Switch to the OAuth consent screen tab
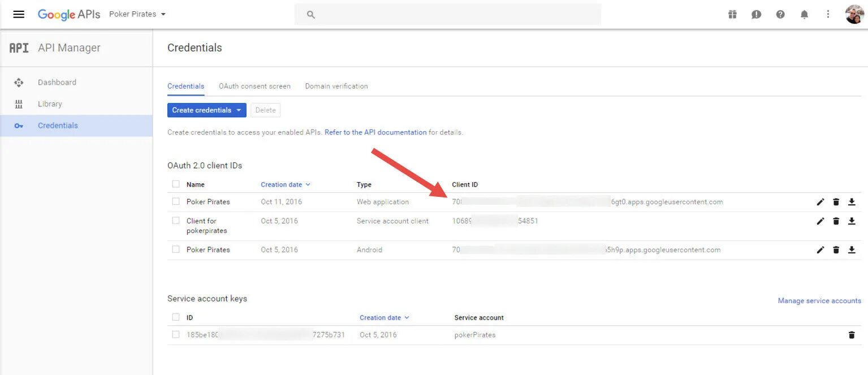 point(254,87)
